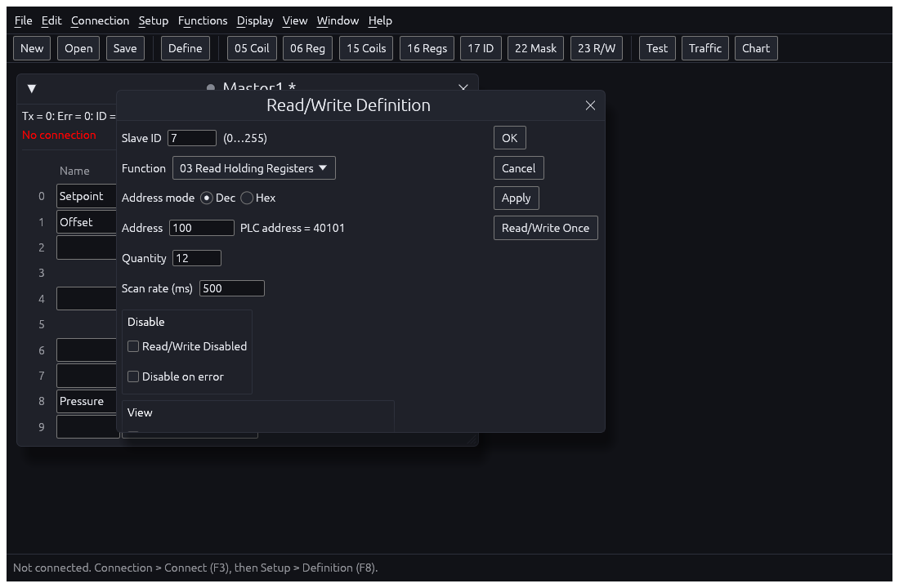Image resolution: width=899 pixels, height=588 pixels.
Task: Click the empty name cell in row 2
Action: [87, 247]
